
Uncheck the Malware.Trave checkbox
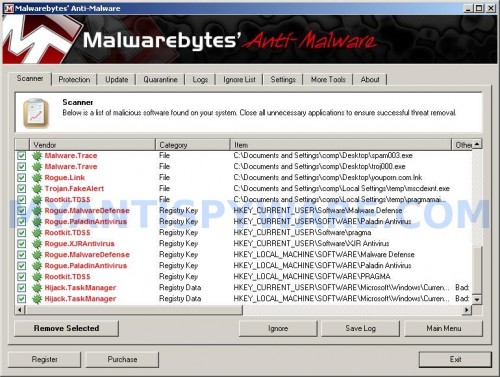(x=22, y=167)
